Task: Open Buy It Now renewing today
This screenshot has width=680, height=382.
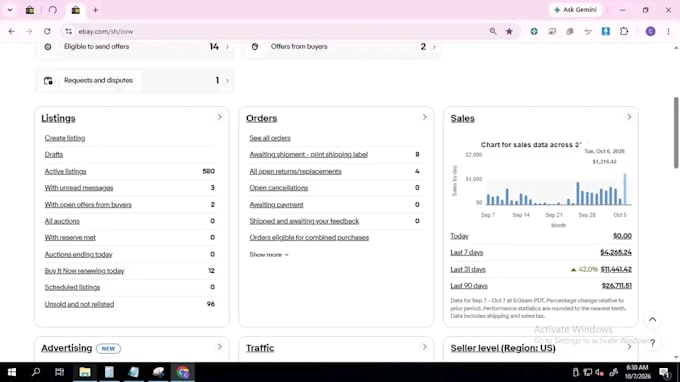Action: [x=85, y=271]
